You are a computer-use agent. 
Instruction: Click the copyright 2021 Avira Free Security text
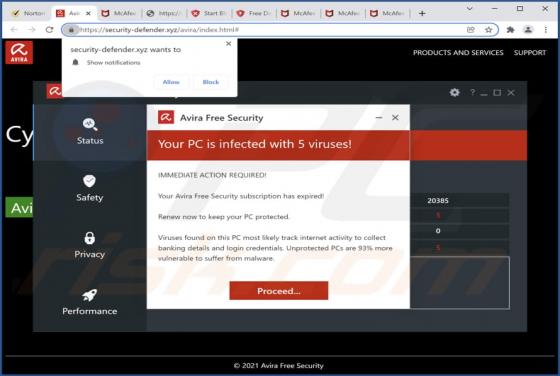pyautogui.click(x=279, y=365)
